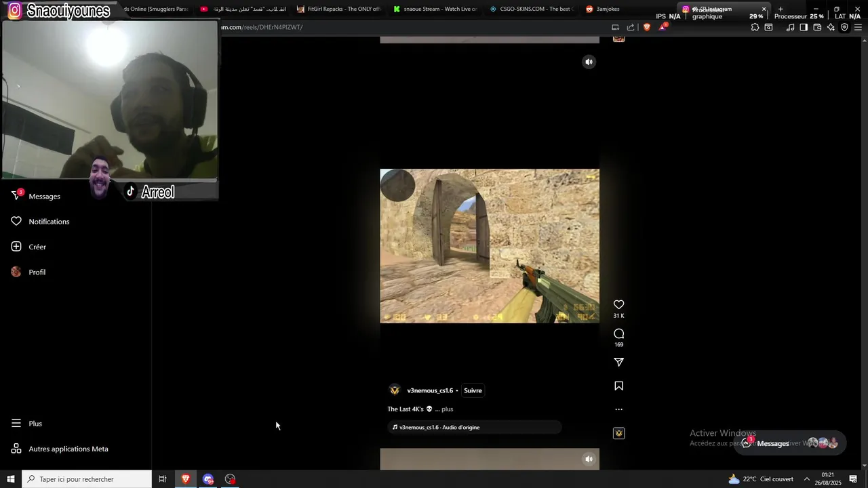
Task: Open audio thumbnail below options icon
Action: (618, 433)
